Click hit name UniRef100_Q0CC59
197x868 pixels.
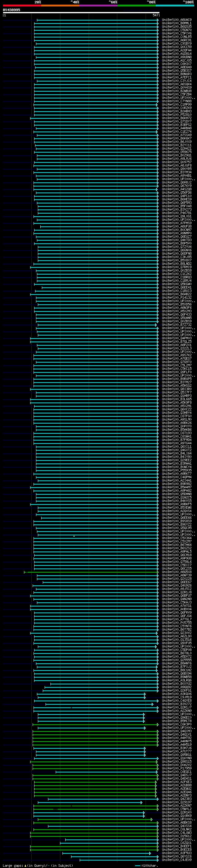[176, 47]
